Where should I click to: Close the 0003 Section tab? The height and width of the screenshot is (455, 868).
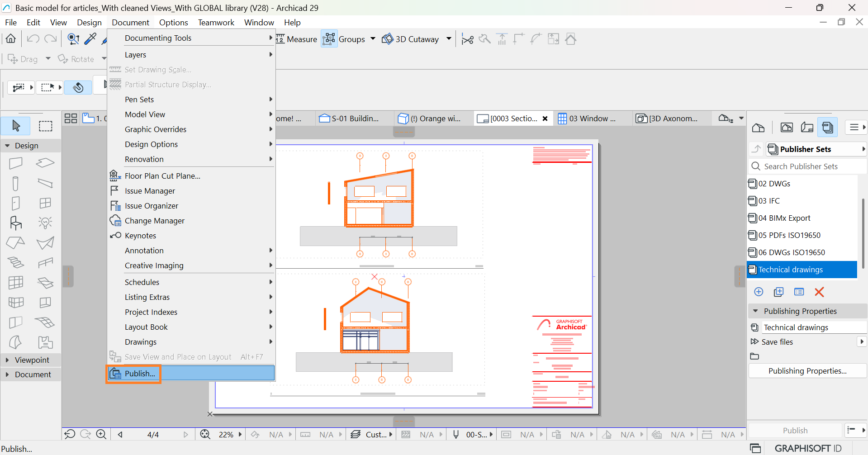545,118
